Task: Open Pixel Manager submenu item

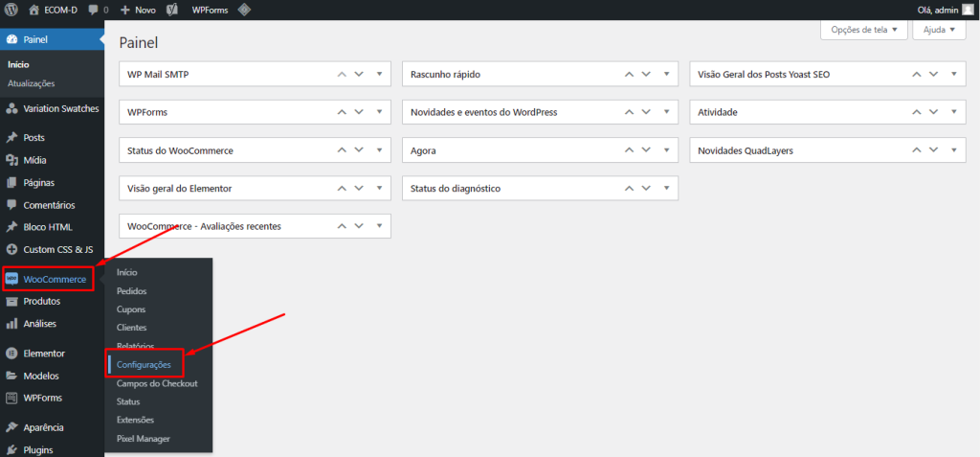Action: [144, 439]
